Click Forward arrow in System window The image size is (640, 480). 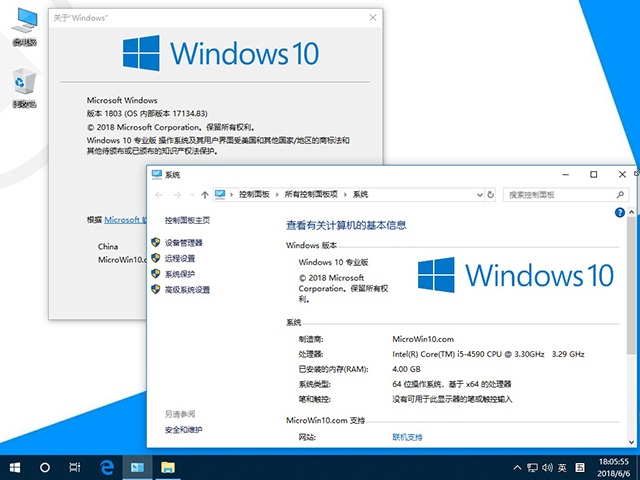tap(177, 195)
